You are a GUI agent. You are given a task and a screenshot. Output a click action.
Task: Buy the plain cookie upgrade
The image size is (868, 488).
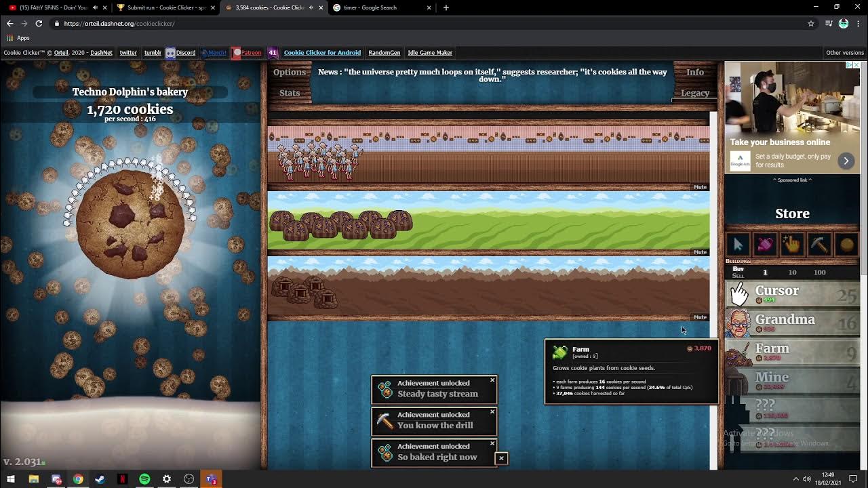point(846,245)
